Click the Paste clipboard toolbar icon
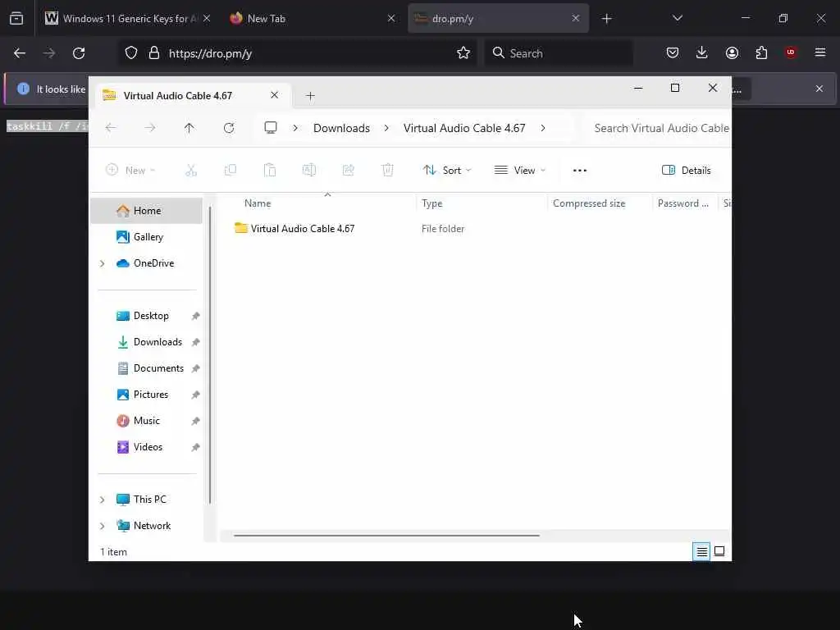840x630 pixels. (269, 171)
